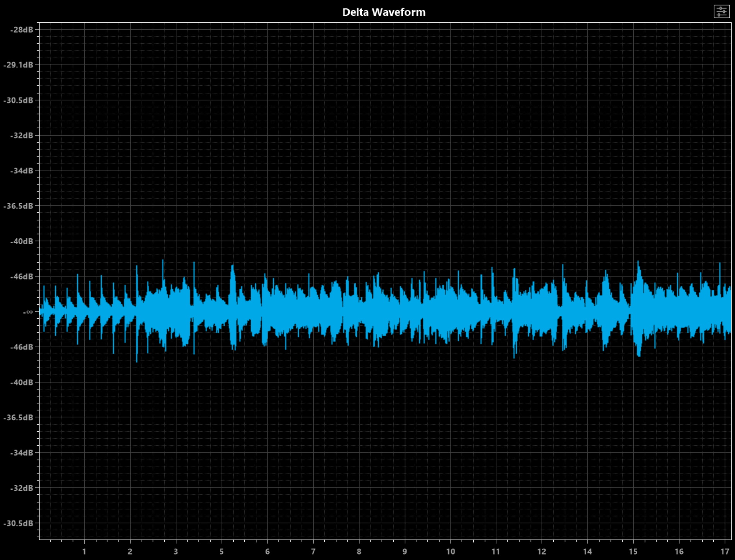The image size is (735, 560).
Task: Click time axis label 9
Action: pos(405,552)
